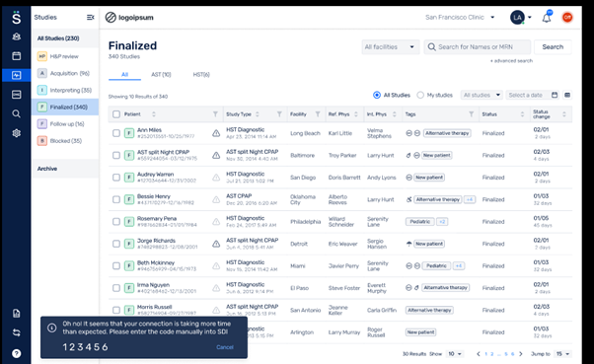594x364 pixels.
Task: Expand +4 more tags for Beth Mckinney
Action: click(459, 266)
